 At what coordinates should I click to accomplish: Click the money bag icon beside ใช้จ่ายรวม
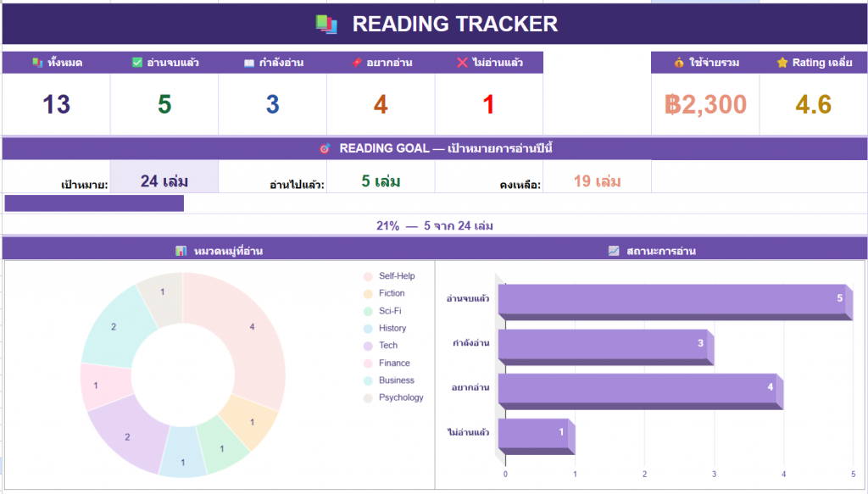coord(679,63)
